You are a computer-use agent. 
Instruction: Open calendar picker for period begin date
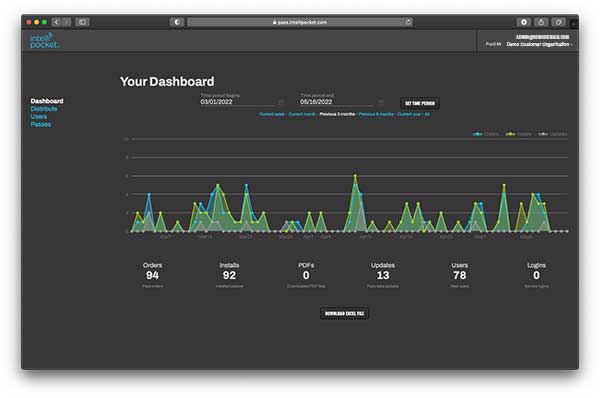[281, 102]
